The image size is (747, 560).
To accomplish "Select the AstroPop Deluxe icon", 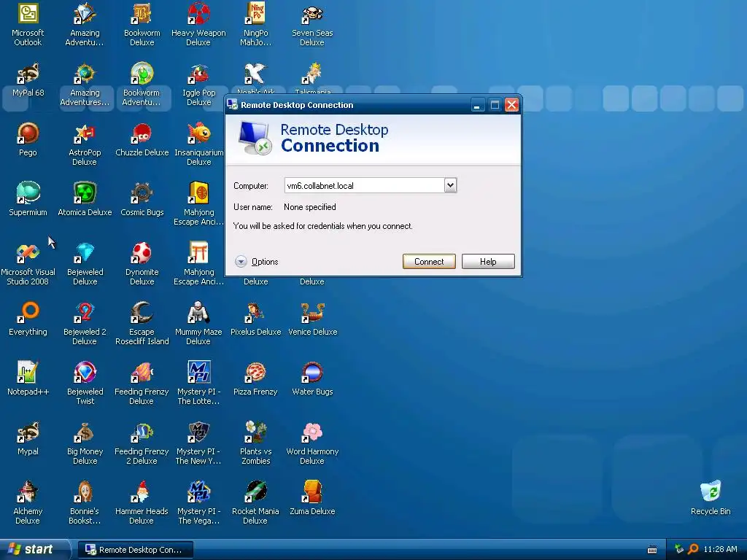I will point(85,144).
